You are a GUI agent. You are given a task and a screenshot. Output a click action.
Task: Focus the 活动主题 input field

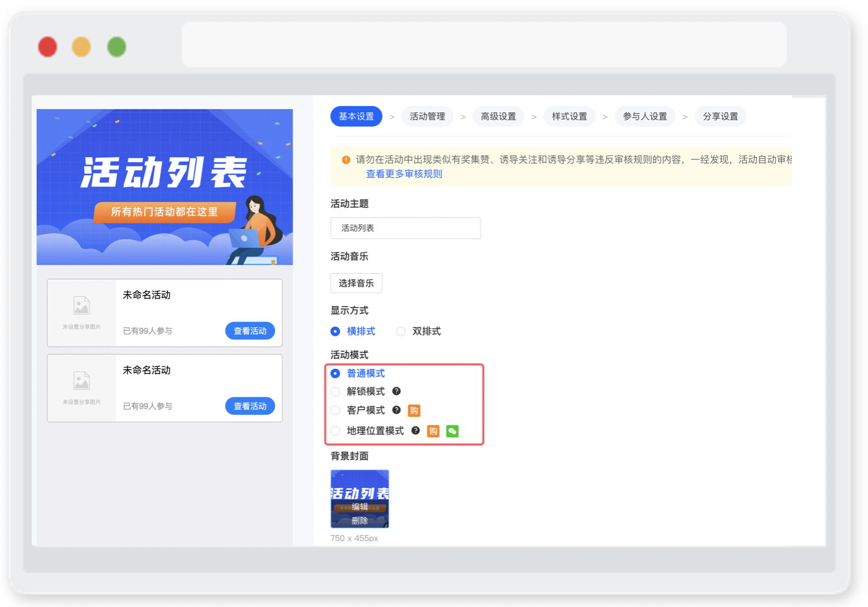tap(405, 228)
